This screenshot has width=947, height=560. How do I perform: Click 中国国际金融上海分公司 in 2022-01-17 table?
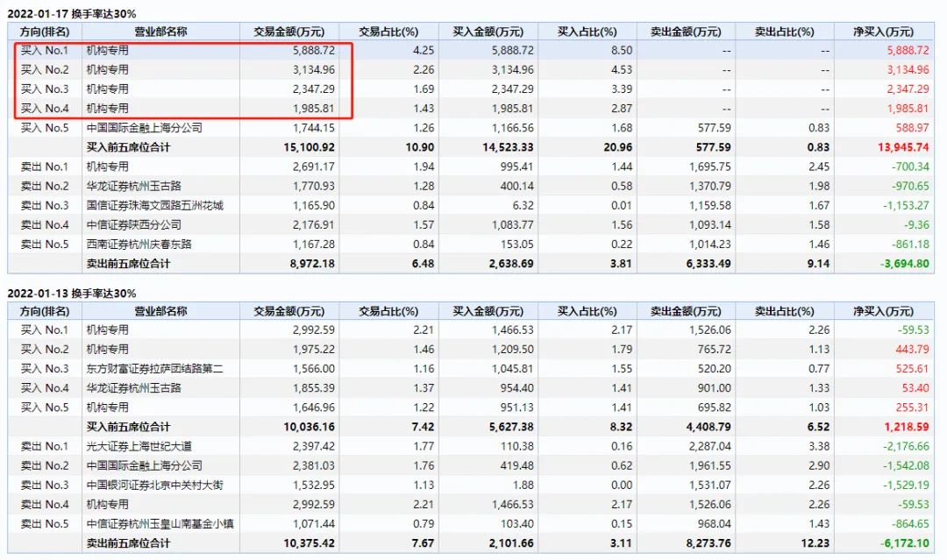(x=144, y=128)
